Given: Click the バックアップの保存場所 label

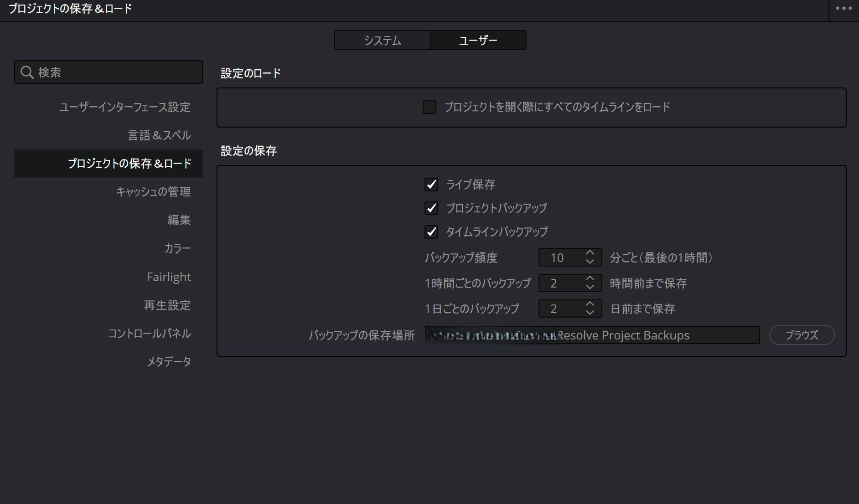Looking at the screenshot, I should pyautogui.click(x=362, y=335).
